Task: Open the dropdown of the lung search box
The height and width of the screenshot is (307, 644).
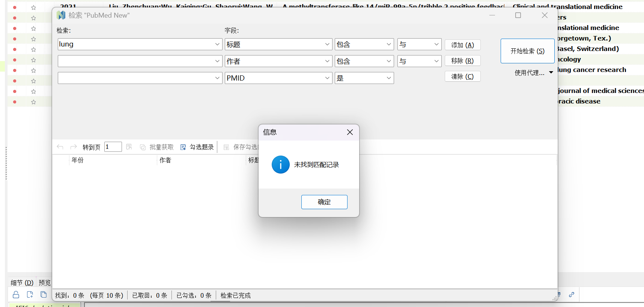Action: (x=217, y=44)
